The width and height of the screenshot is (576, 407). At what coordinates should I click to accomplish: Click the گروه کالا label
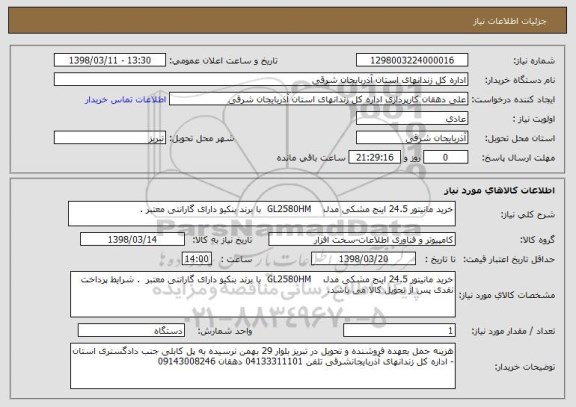point(537,240)
